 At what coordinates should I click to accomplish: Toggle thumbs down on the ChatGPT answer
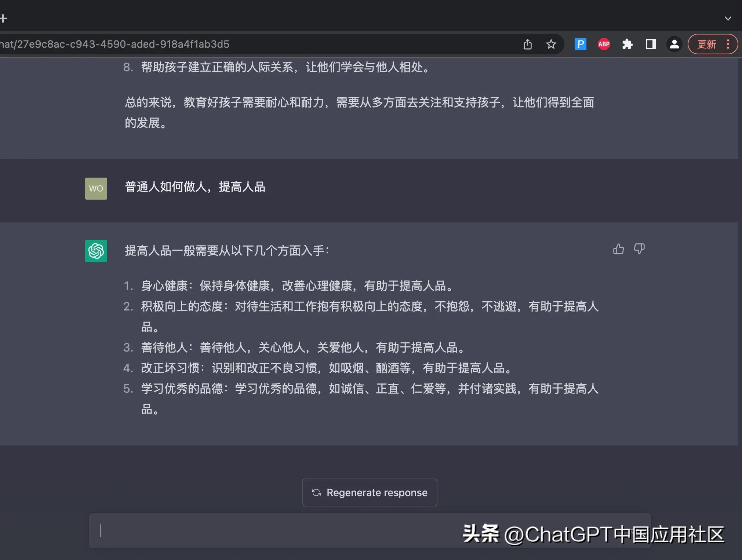[x=640, y=249]
